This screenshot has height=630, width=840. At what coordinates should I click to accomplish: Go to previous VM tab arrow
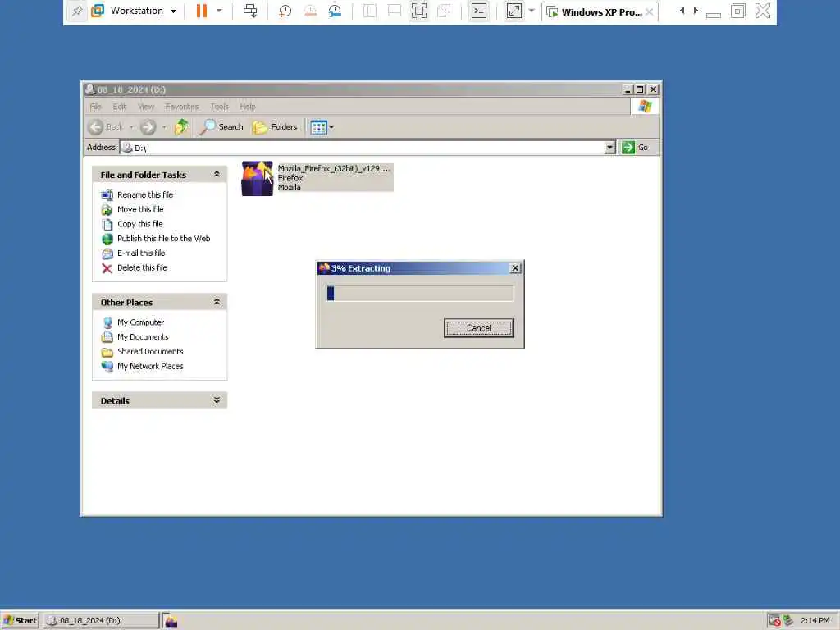tap(682, 11)
